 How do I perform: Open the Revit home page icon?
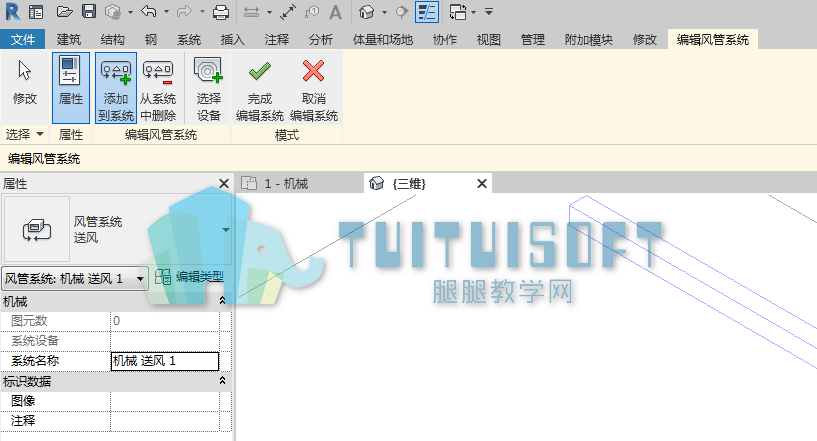coord(36,11)
